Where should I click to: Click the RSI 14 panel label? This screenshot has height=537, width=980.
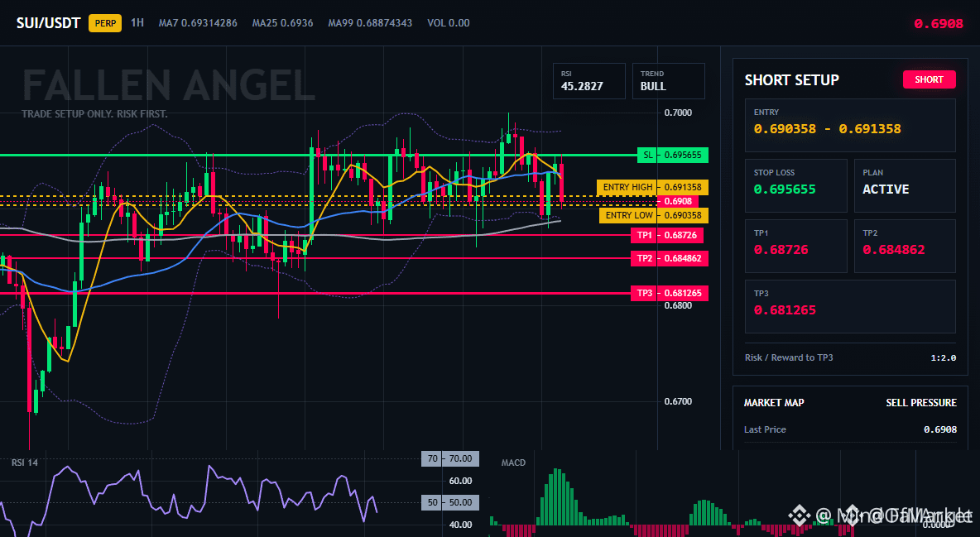pos(25,463)
